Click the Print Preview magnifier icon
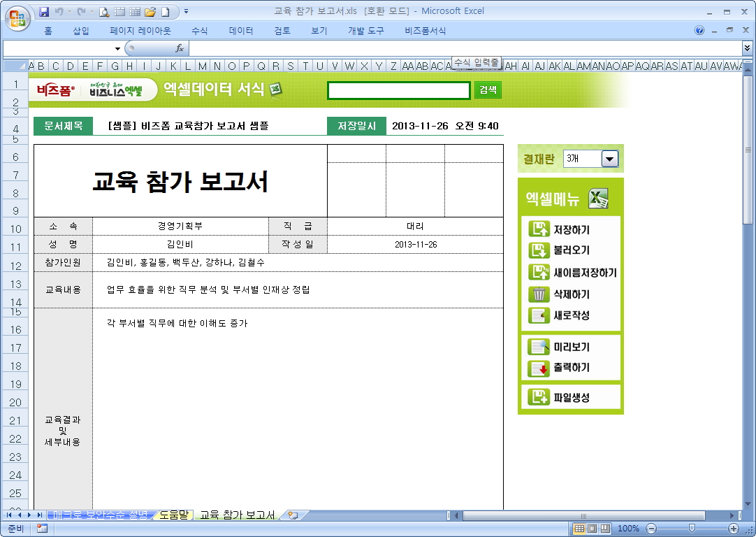Screen dimensions: 756x537 tap(103, 12)
